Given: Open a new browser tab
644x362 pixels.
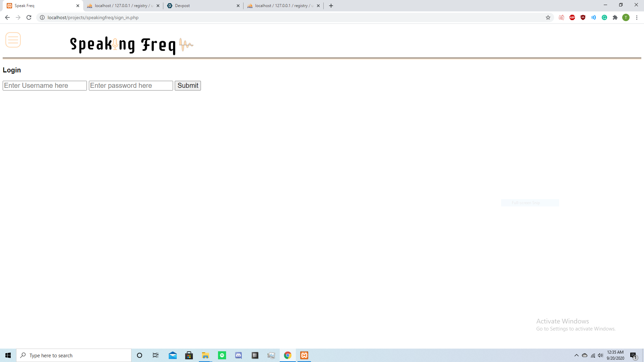Looking at the screenshot, I should click(331, 6).
